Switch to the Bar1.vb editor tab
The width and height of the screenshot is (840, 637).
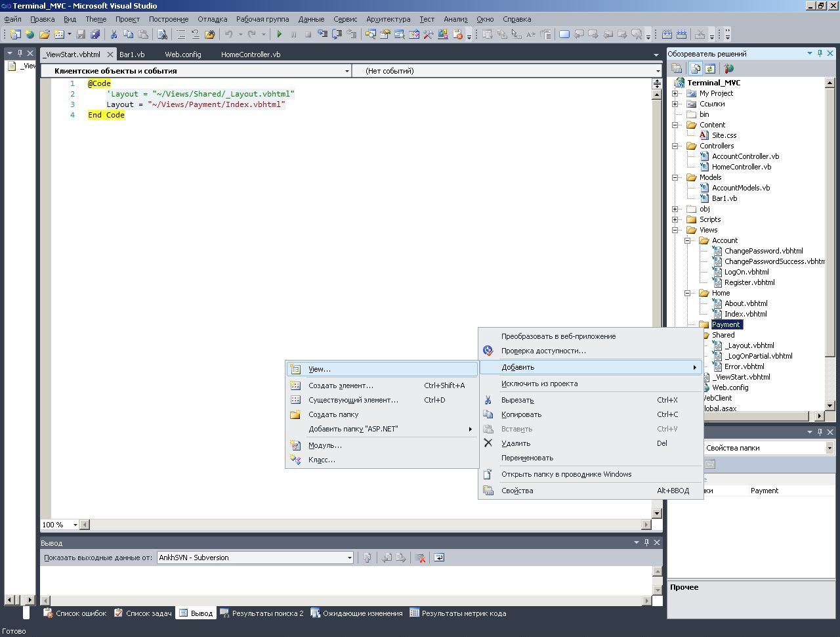pos(132,55)
